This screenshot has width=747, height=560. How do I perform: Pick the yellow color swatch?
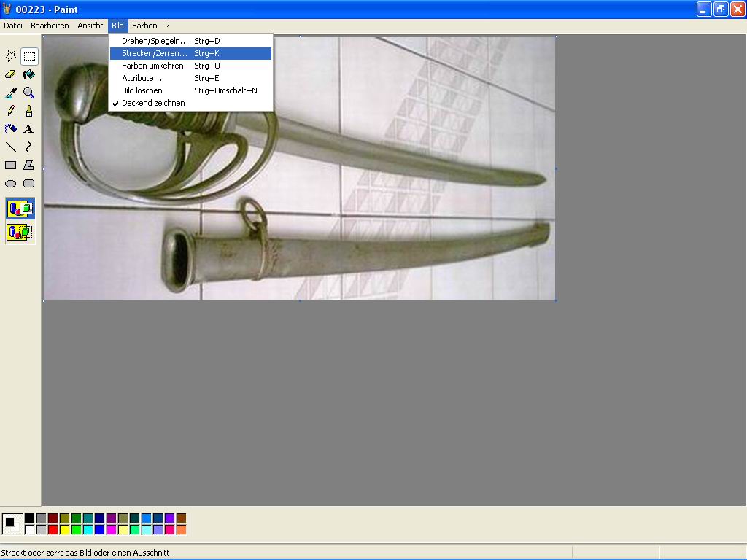click(64, 530)
